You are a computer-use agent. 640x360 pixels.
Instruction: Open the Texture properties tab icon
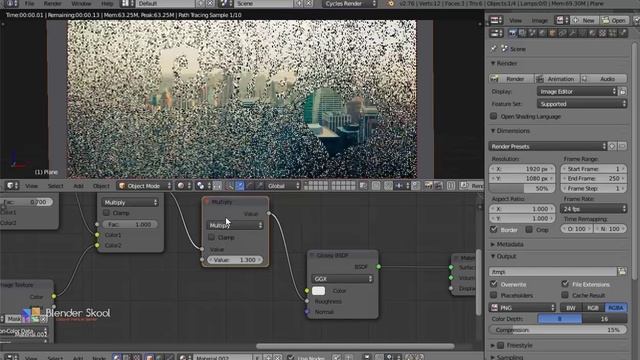(x=602, y=33)
